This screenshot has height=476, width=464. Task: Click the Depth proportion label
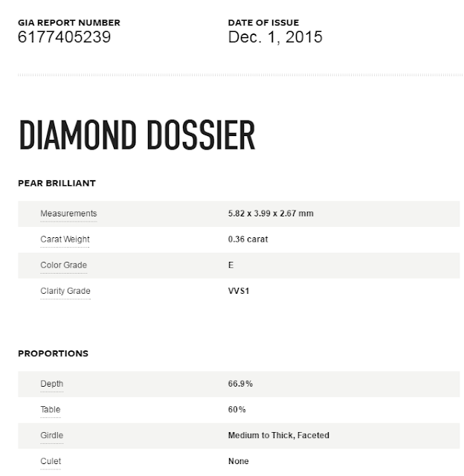point(52,384)
